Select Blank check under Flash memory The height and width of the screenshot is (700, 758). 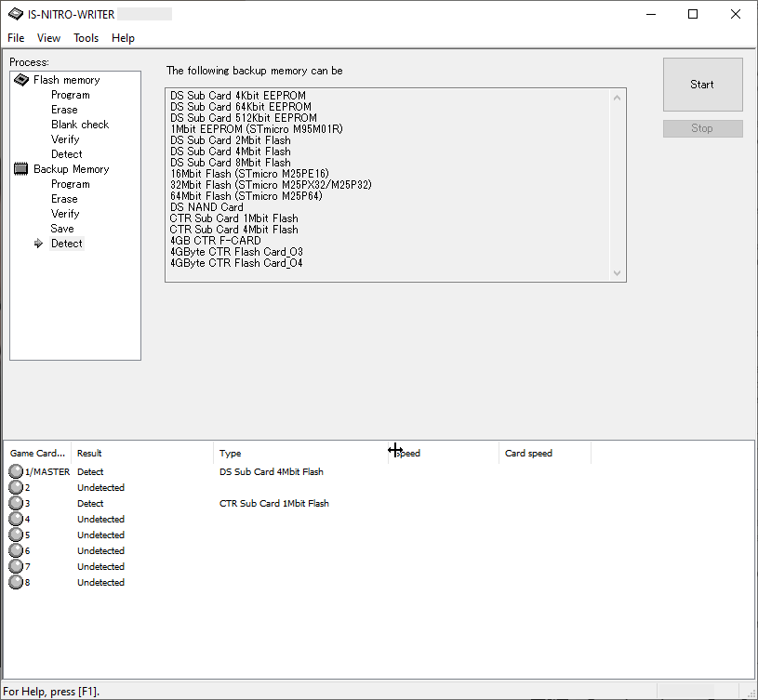pos(80,125)
